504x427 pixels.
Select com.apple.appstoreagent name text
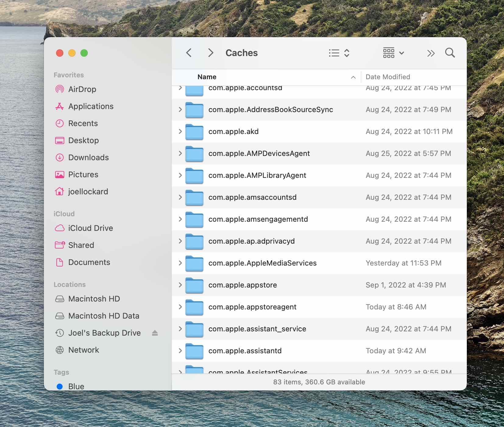[x=252, y=307]
